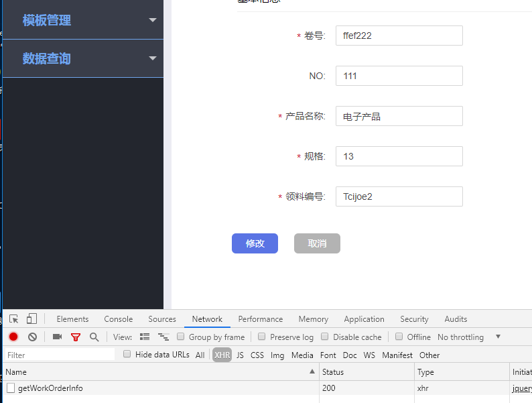Open the 数据查询 menu item
The image size is (532, 403).
pos(83,58)
